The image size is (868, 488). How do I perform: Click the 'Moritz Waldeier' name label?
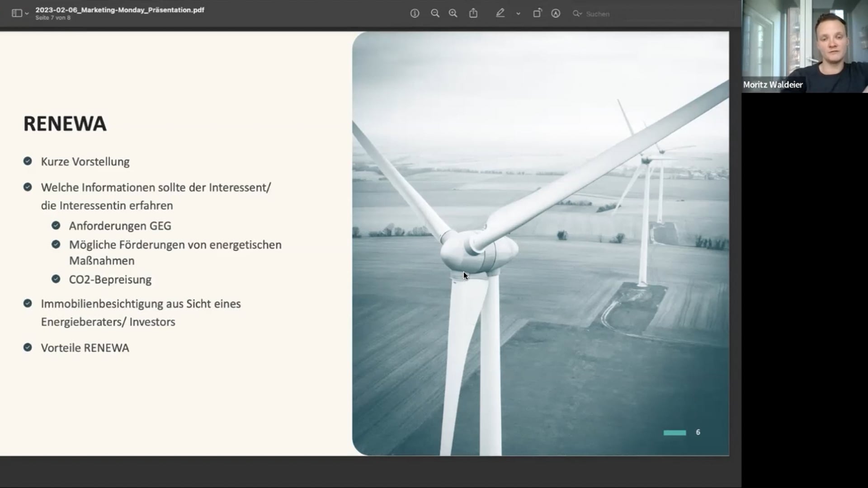point(773,84)
